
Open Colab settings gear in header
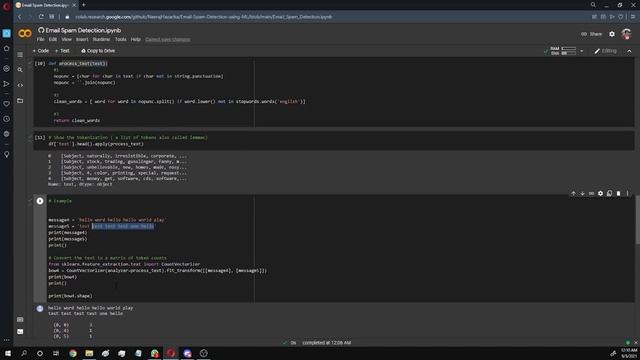point(612,34)
